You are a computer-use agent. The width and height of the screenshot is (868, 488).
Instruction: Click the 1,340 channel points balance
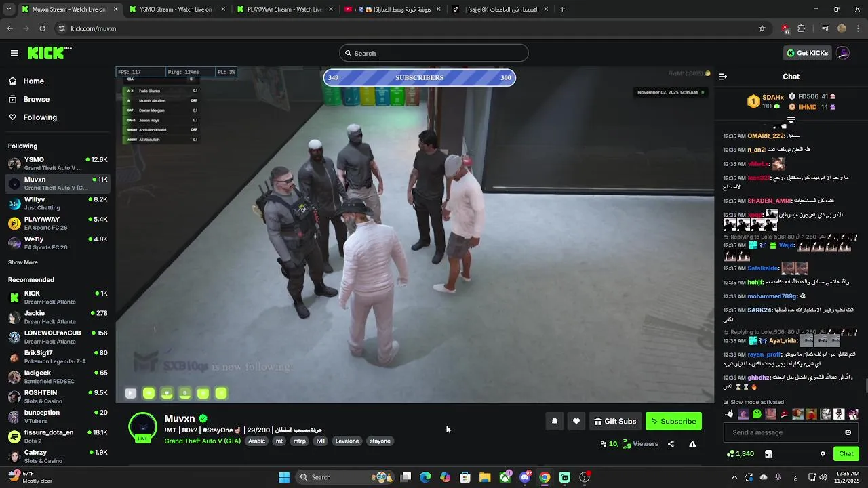pyautogui.click(x=741, y=453)
